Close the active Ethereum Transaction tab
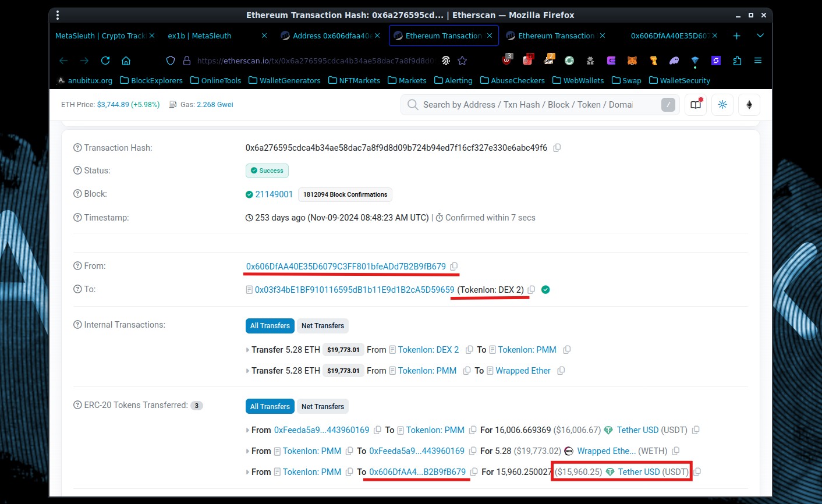This screenshot has height=504, width=822. pos(490,36)
